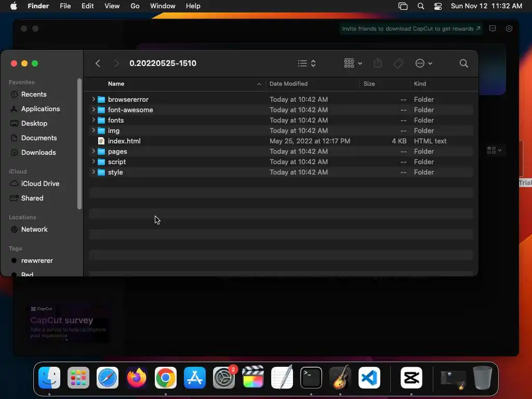Expand the script folder
This screenshot has height=399, width=532.
click(94, 162)
